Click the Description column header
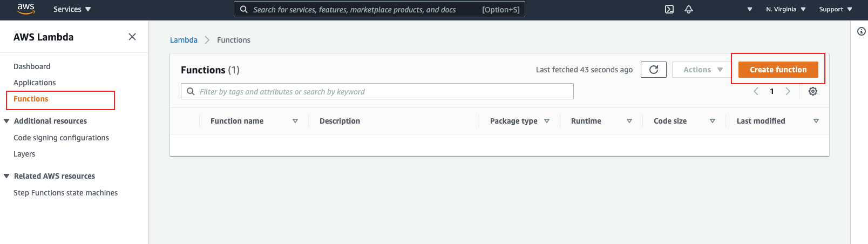This screenshot has height=244, width=868. click(340, 121)
